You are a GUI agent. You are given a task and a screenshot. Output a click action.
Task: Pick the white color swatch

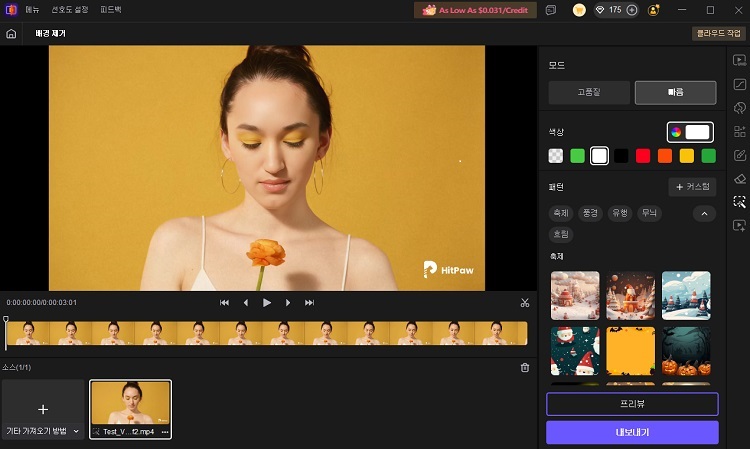[x=599, y=156]
